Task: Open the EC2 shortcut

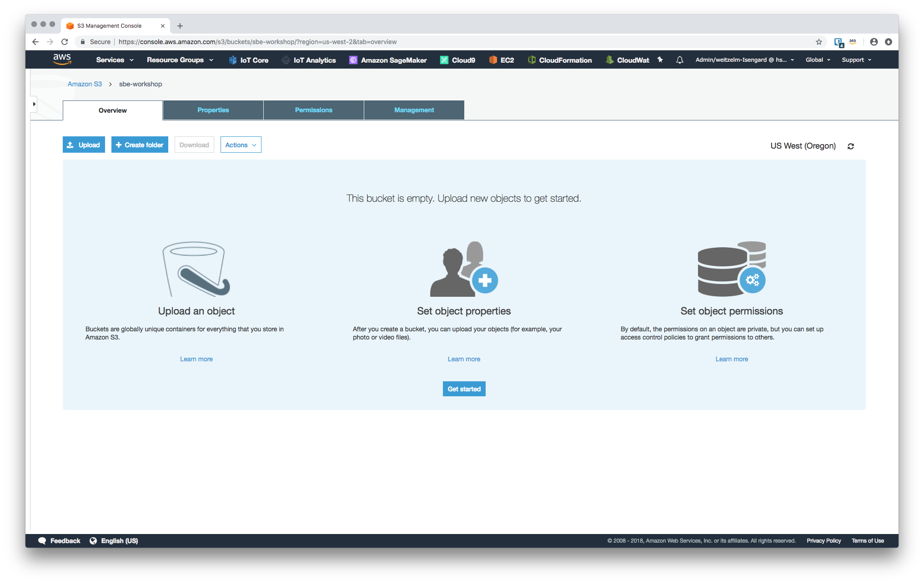Action: click(x=501, y=60)
